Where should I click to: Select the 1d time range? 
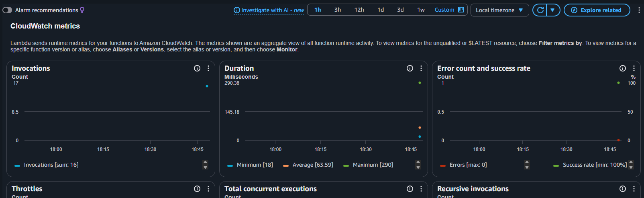(x=381, y=10)
